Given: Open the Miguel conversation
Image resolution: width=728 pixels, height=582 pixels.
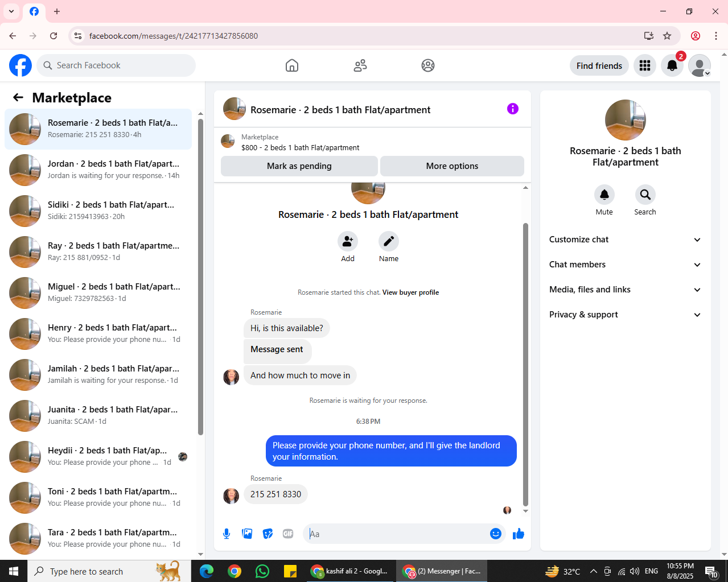Looking at the screenshot, I should coord(98,293).
